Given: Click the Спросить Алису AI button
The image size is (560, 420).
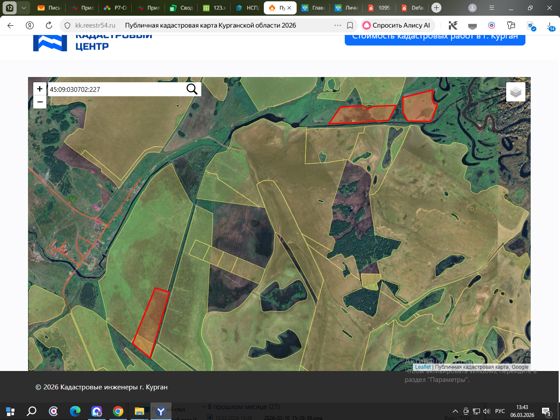Looking at the screenshot, I should (x=396, y=25).
